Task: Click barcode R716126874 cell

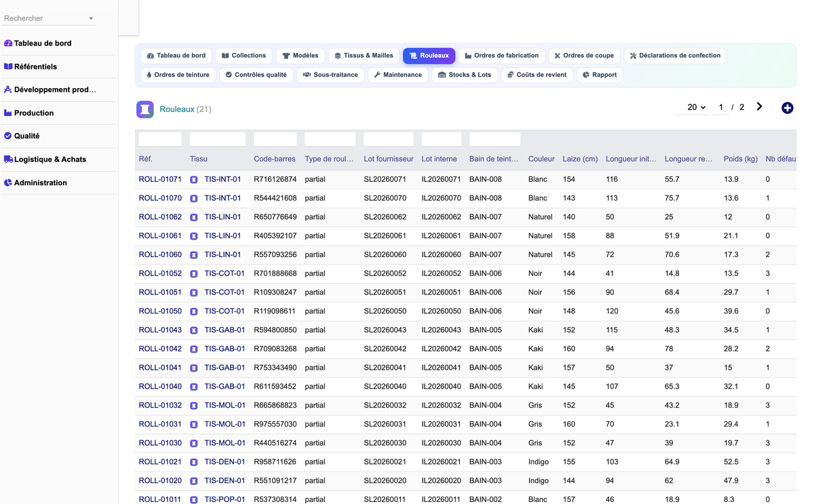Action: click(x=275, y=180)
